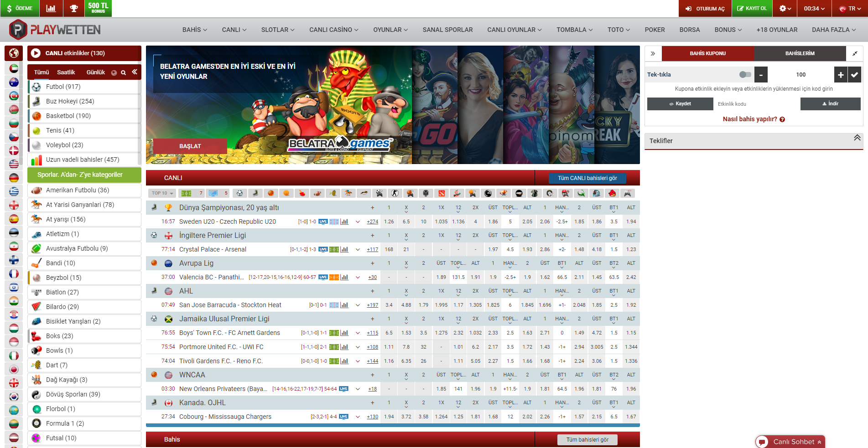Open the TOP 10 dropdown

click(x=162, y=193)
